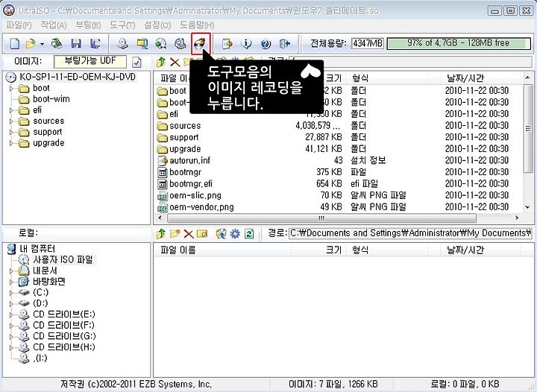
Task: Go up one level in image pane
Action: [161, 62]
